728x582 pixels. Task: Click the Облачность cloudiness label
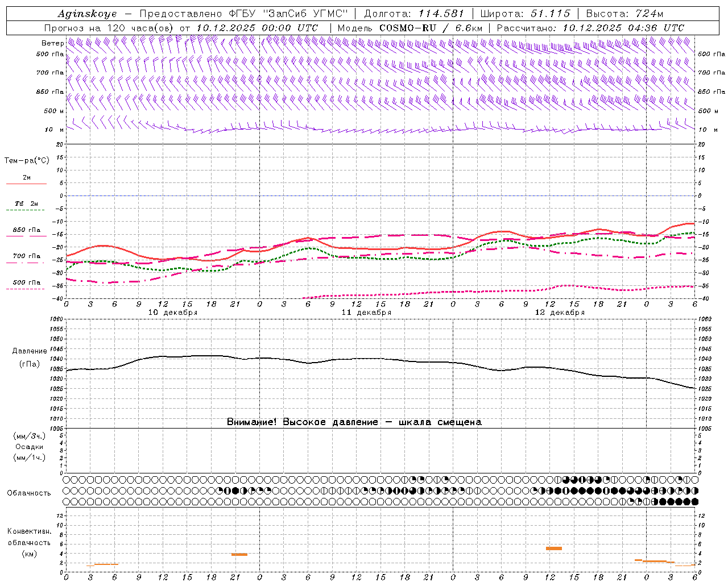(x=28, y=493)
